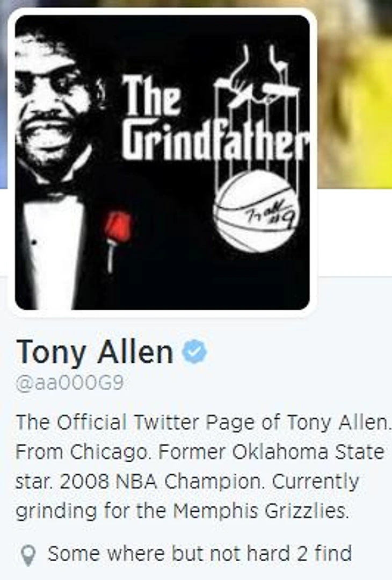
Task: Click the "Some where but not hard 2 find" location
Action: [200, 554]
